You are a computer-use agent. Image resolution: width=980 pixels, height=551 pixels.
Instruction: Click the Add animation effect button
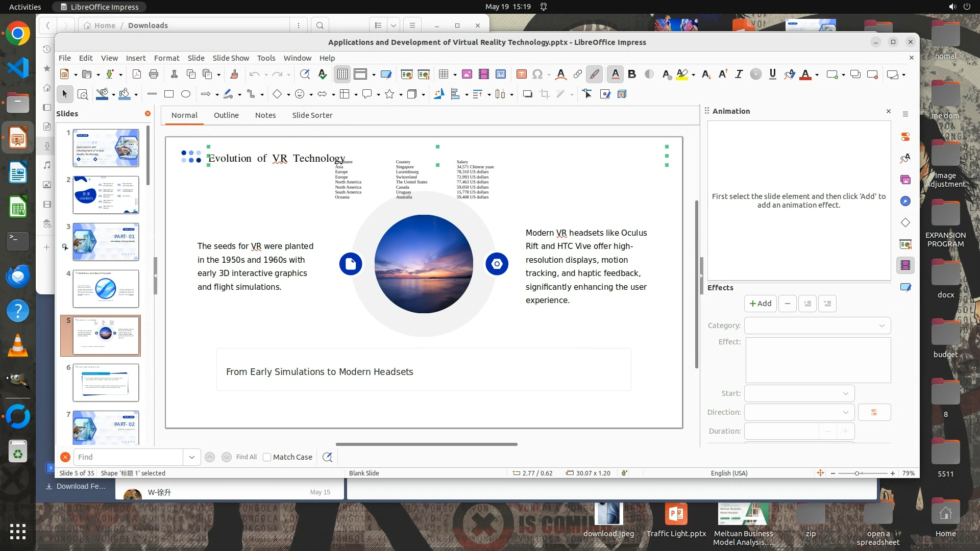click(760, 304)
